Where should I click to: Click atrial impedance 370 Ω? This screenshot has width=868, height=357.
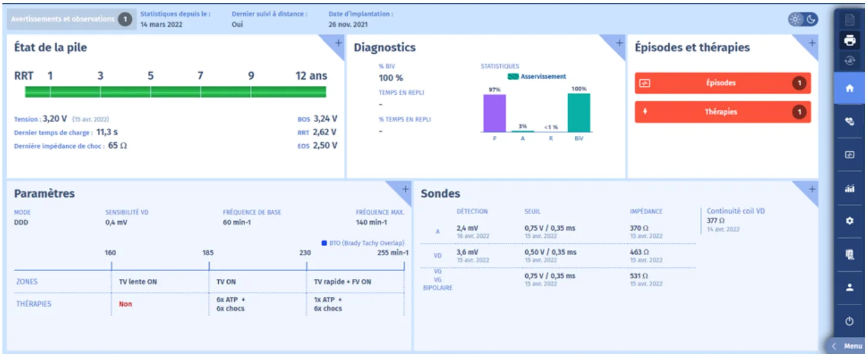[x=639, y=228]
